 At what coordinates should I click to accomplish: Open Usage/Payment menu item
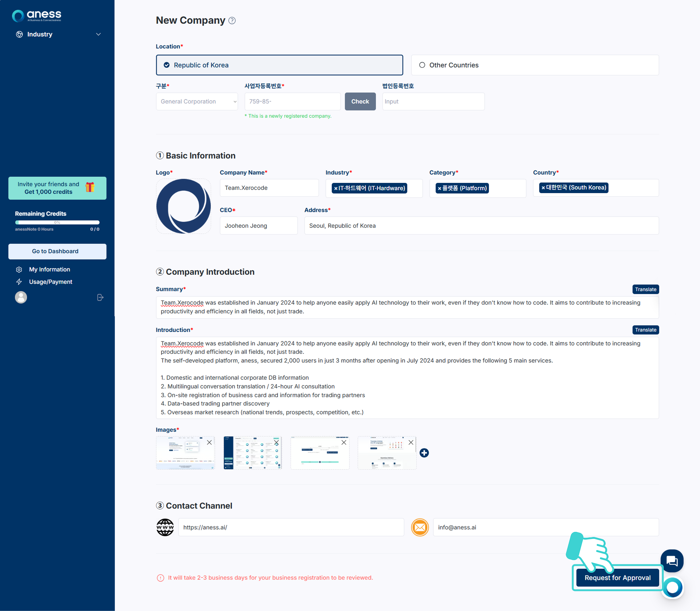(x=51, y=282)
